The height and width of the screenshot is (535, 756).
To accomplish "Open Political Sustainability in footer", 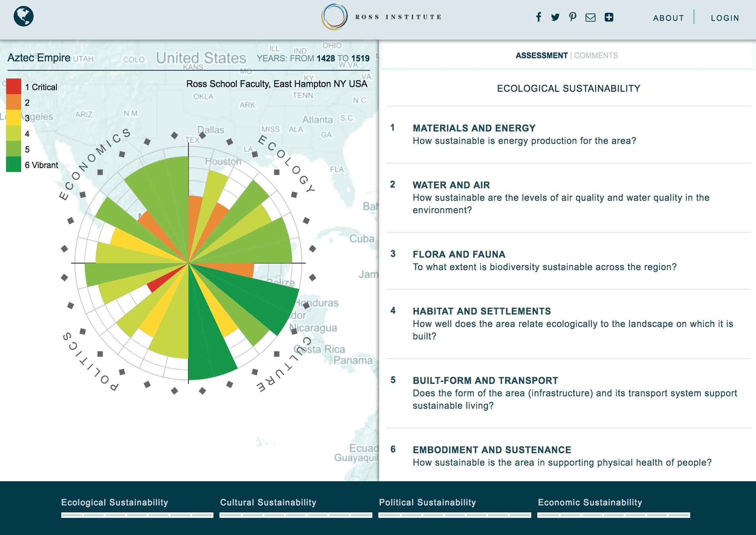I will pos(427,502).
